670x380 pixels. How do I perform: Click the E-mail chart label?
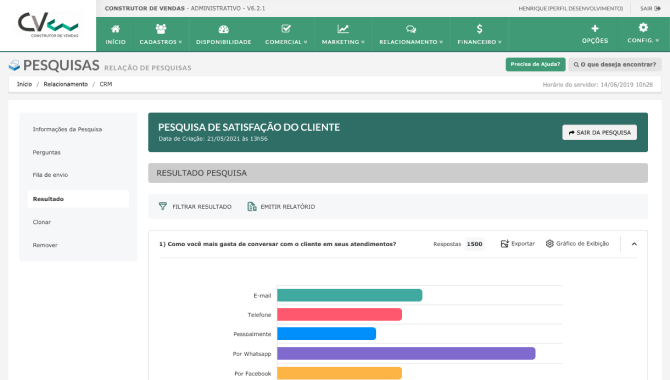click(262, 295)
